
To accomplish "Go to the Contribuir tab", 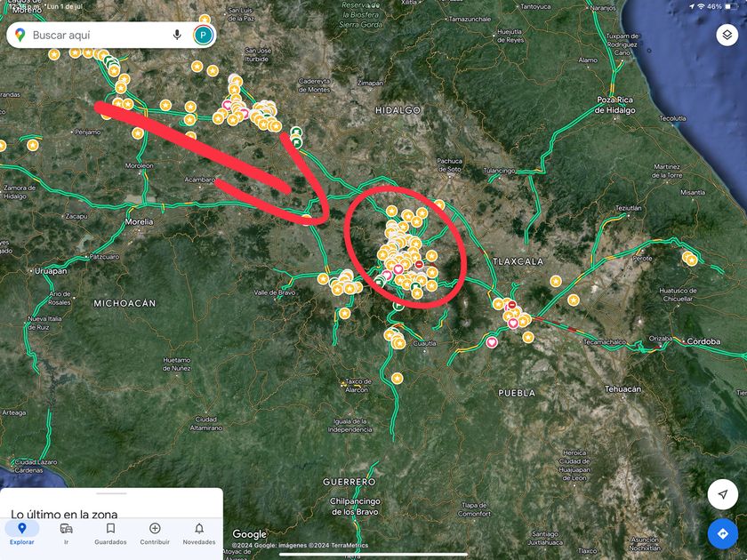I will point(155,533).
